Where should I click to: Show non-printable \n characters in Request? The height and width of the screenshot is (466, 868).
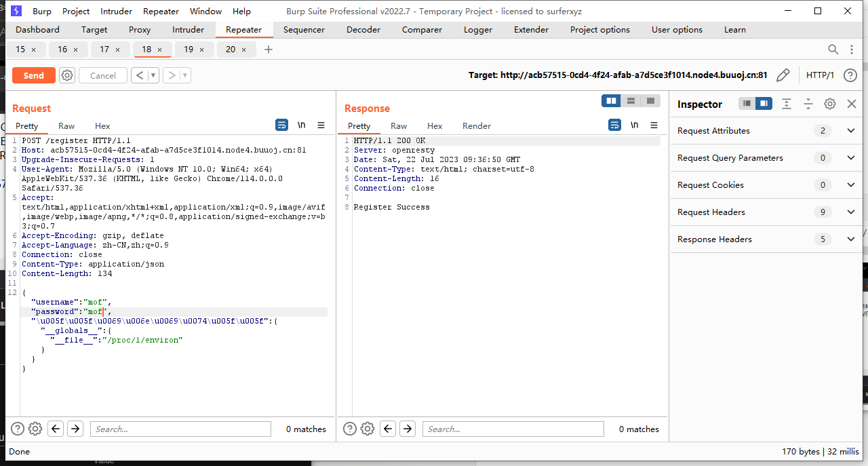302,125
